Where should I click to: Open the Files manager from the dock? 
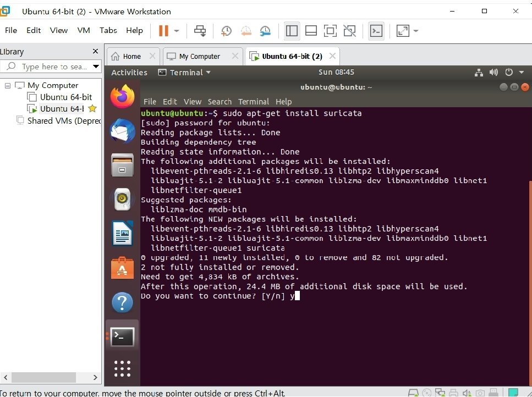pos(122,165)
